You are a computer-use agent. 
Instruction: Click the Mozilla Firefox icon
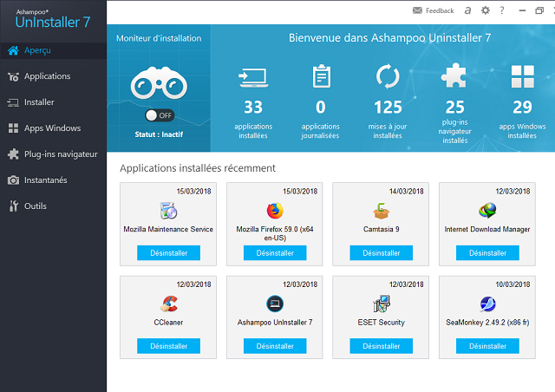point(275,211)
